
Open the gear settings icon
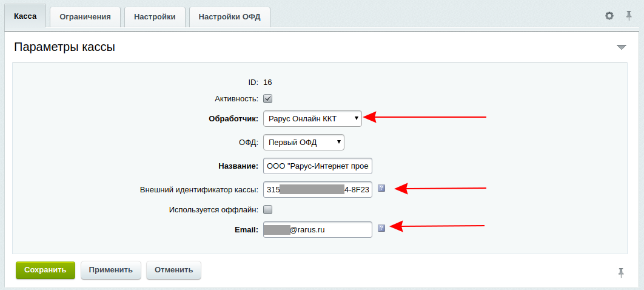tap(609, 16)
